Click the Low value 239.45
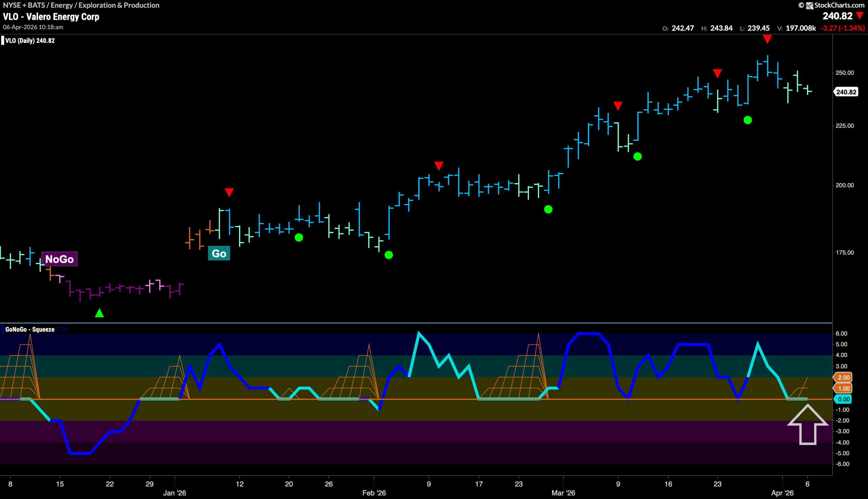This screenshot has height=499, width=868. coord(758,28)
